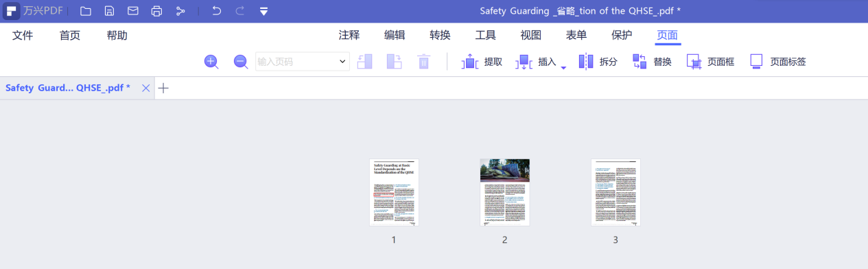The height and width of the screenshot is (269, 868).
Task: Expand the 插入 insert dropdown arrow
Action: [563, 67]
